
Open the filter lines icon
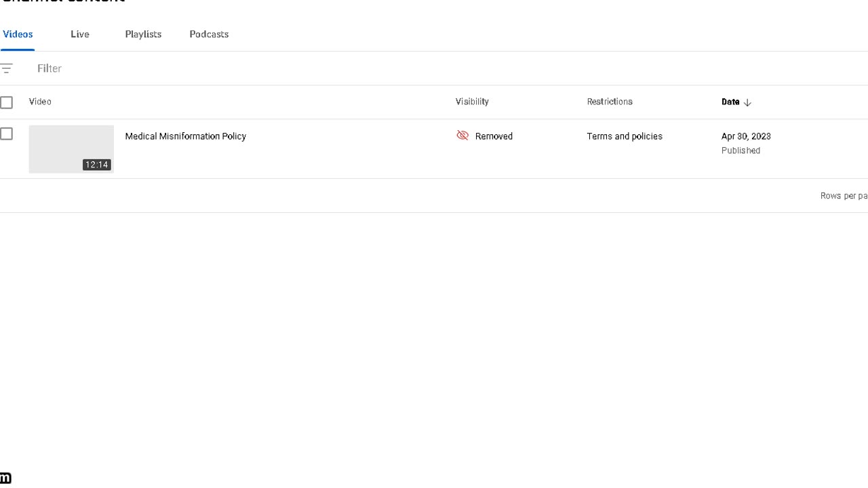(7, 68)
